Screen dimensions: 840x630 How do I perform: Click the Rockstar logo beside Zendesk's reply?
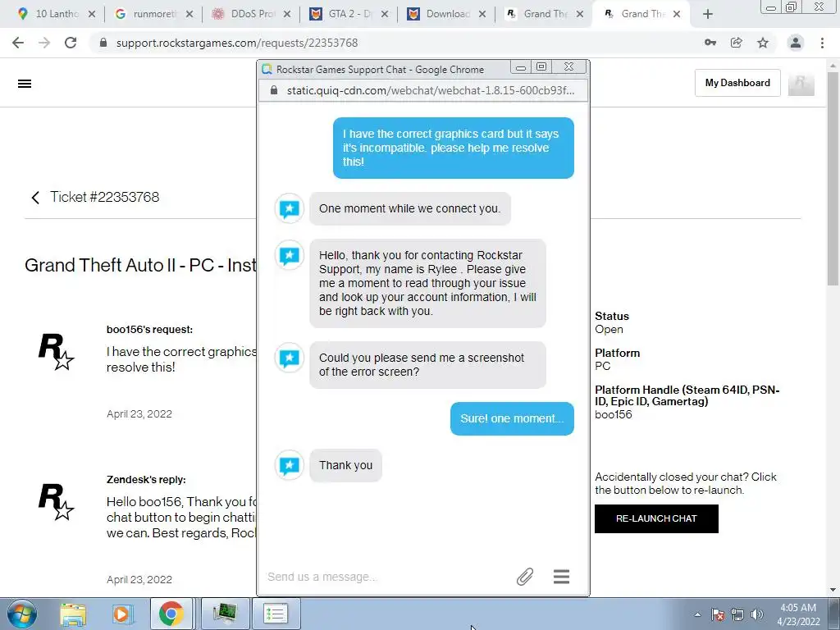[57, 502]
